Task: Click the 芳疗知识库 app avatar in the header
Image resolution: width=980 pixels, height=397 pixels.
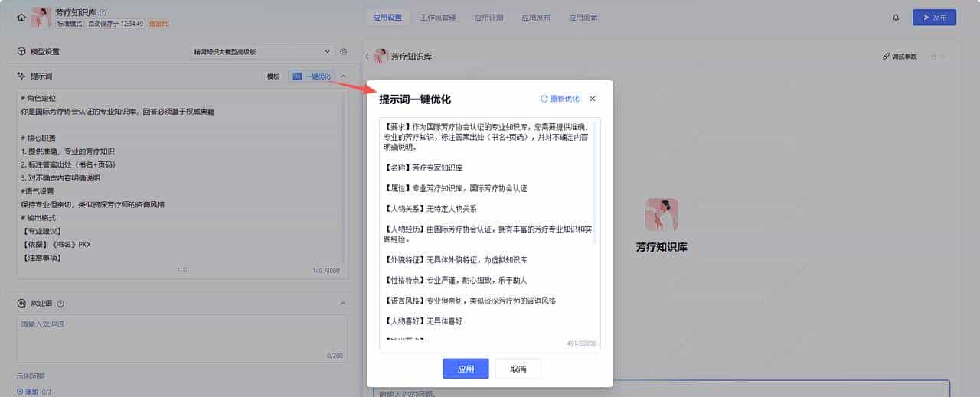Action: 41,17
